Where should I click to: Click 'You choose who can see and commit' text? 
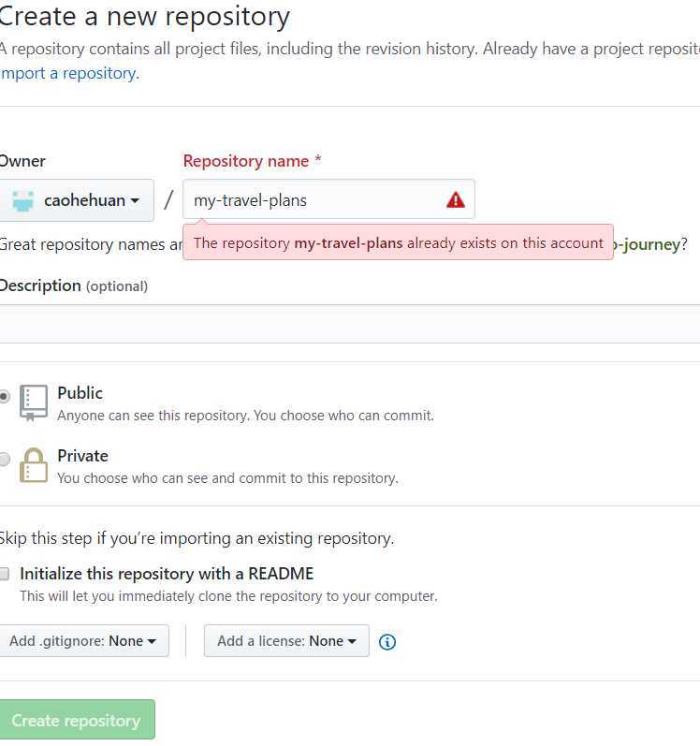[227, 478]
